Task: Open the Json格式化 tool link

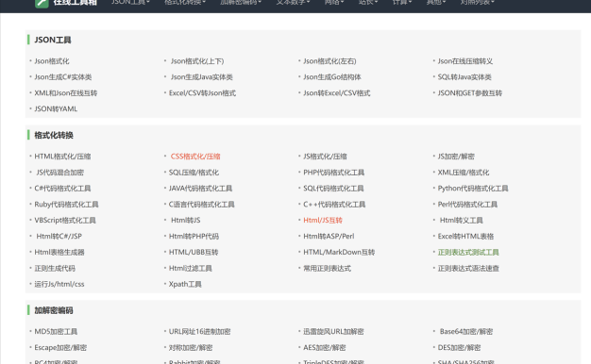Action: (52, 61)
